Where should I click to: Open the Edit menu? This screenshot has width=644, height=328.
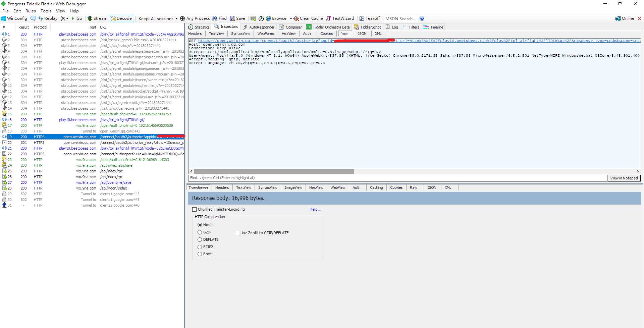pos(17,11)
